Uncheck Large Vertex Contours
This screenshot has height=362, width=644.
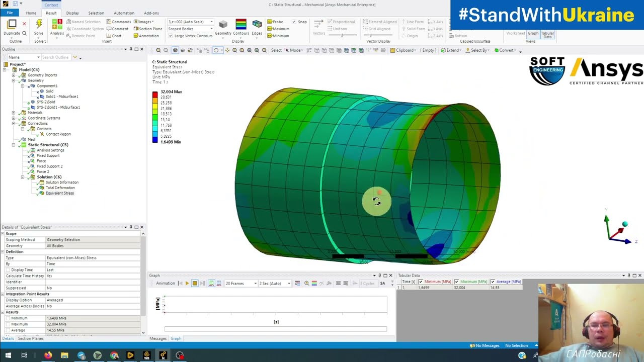pos(170,36)
